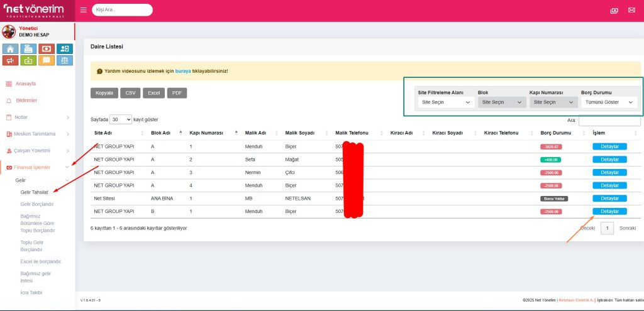Image resolution: width=644 pixels, height=311 pixels.
Task: Click the cash payment icon in header
Action: [614, 11]
